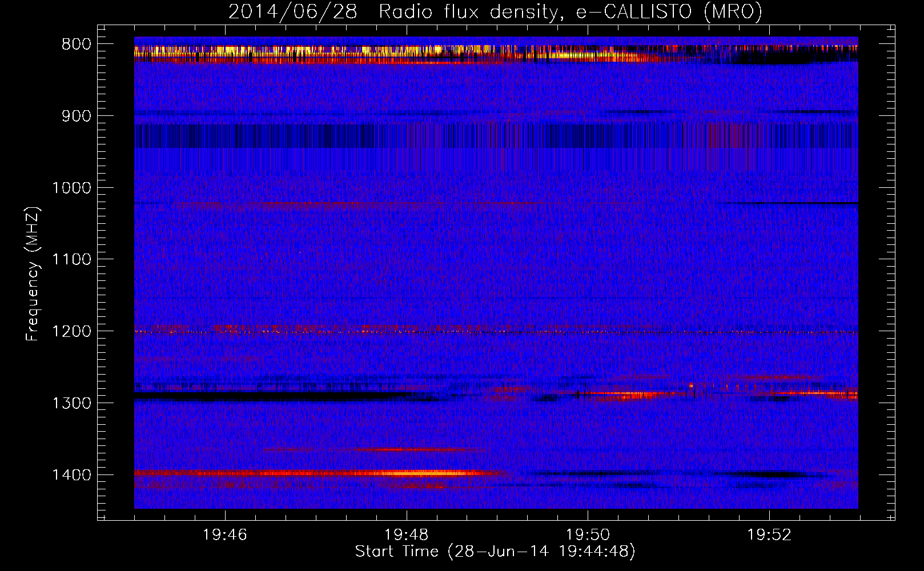Screen dimensions: 924x571
Task: Click the 19:50 time tick label
Action: 588,535
